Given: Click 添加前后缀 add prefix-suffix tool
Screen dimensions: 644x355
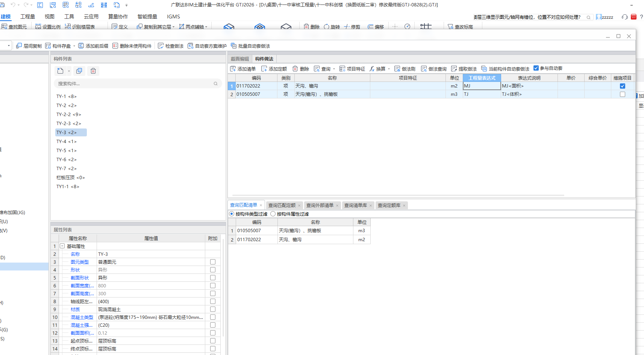Looking at the screenshot, I should pos(93,46).
